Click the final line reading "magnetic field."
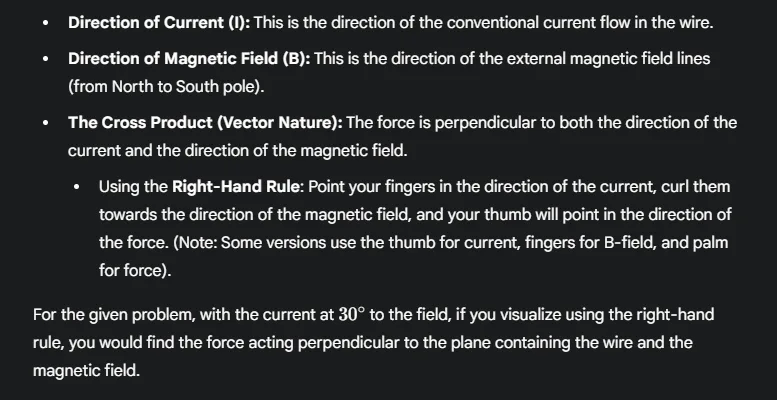Screen dimensions: 777x400 (84, 371)
